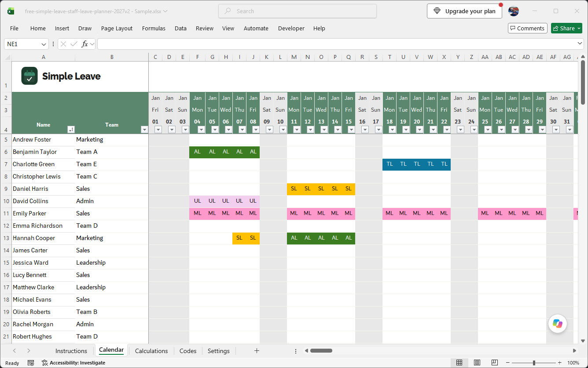The image size is (588, 368).
Task: Open the Name column filter dropdown
Action: coord(71,129)
